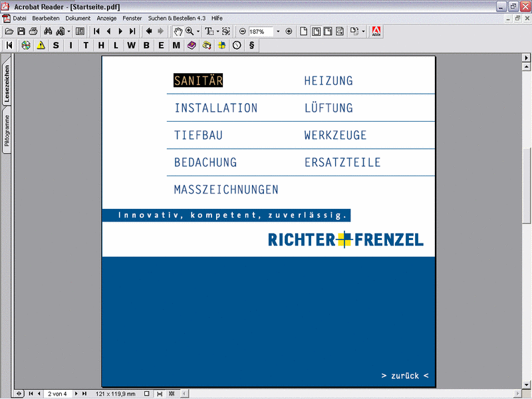Go to next page in top toolbar
Viewport: 532px width, 399px height.
coord(120,31)
